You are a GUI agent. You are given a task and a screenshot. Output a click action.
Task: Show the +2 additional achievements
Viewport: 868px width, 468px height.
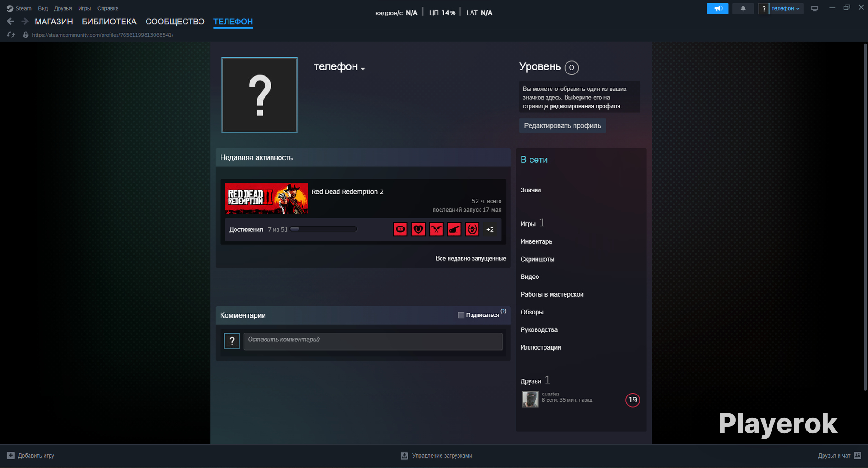pos(490,229)
